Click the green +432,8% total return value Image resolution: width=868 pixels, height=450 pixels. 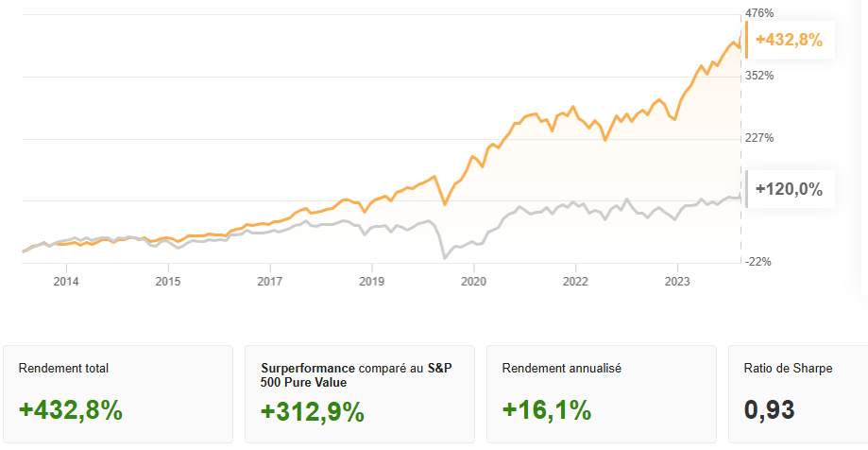tap(71, 410)
